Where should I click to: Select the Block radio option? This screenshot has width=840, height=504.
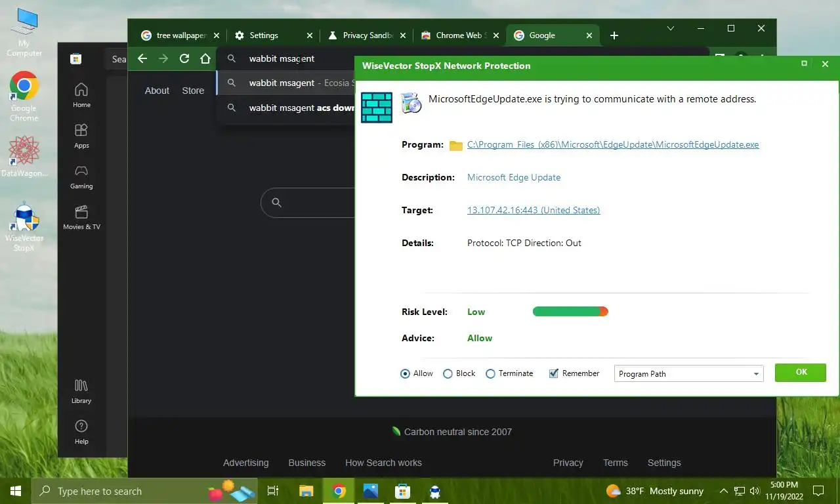pos(459,373)
